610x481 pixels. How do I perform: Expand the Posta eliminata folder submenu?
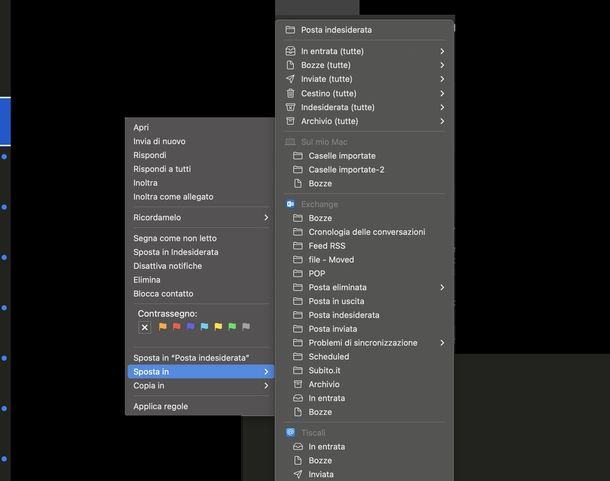pos(441,287)
